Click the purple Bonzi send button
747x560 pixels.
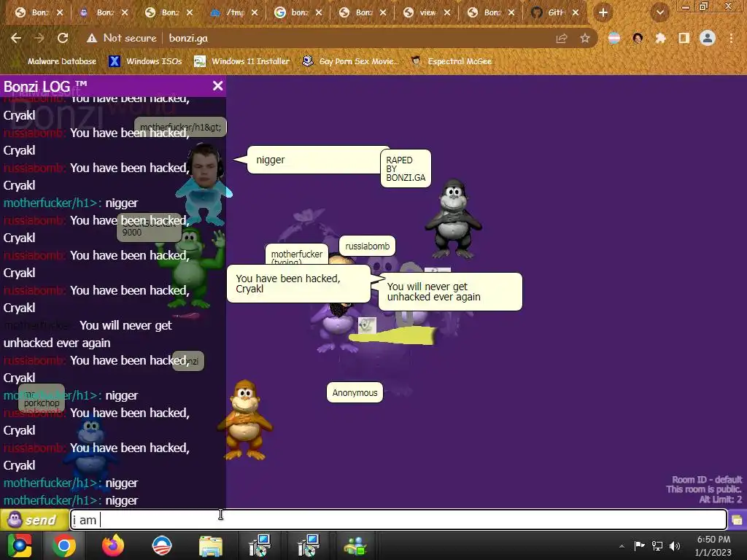point(34,519)
